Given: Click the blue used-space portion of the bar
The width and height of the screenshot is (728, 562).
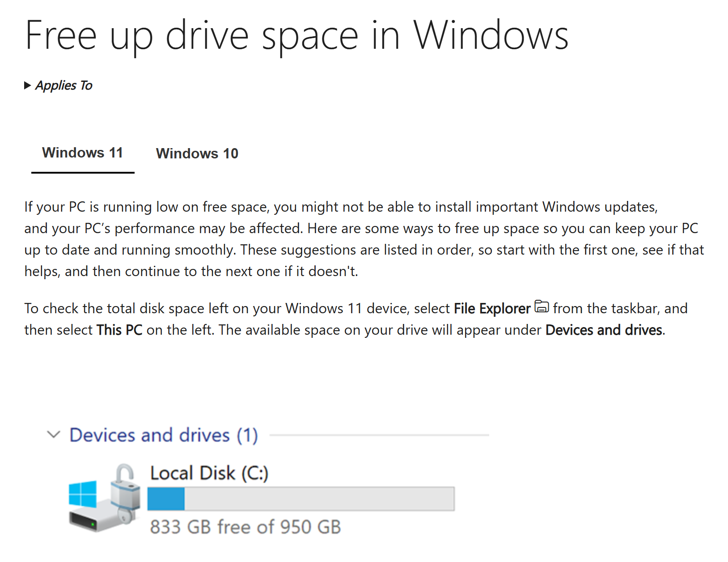Looking at the screenshot, I should pos(166,498).
